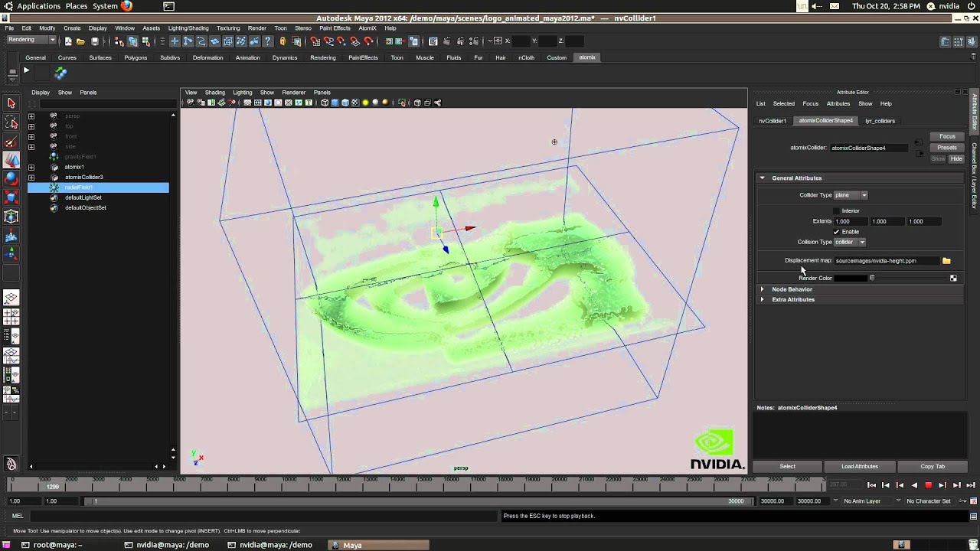This screenshot has height=551, width=980.
Task: Expand Extra Attributes section
Action: tap(762, 299)
